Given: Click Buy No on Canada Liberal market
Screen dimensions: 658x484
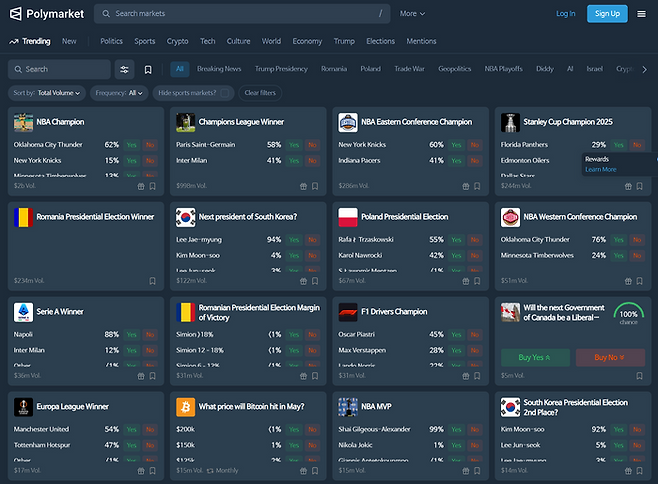Looking at the screenshot, I should point(610,357).
